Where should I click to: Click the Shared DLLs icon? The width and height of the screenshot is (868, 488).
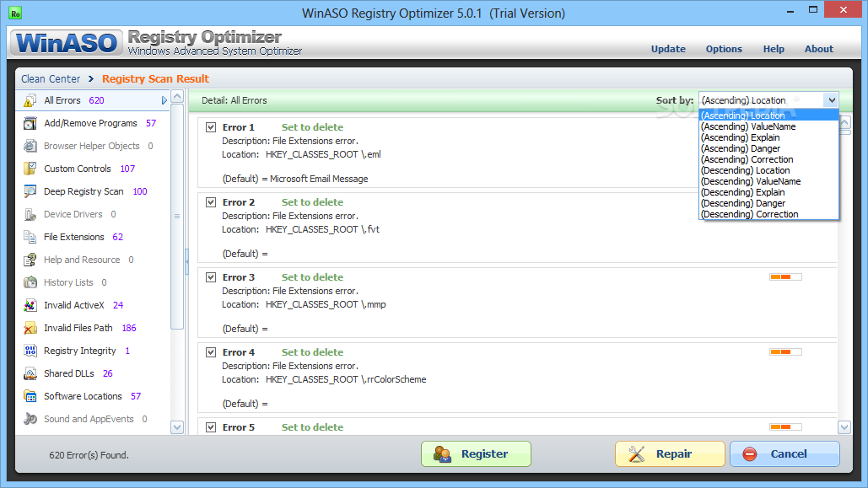(x=30, y=373)
